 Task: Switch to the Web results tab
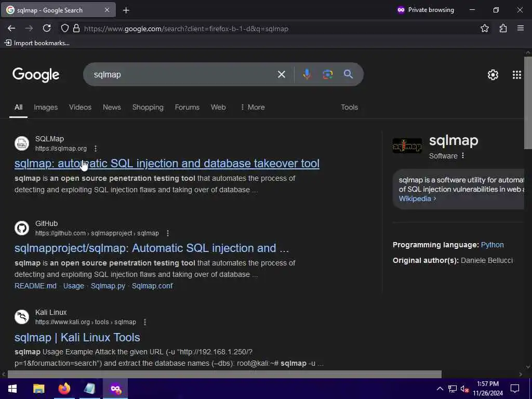point(218,107)
